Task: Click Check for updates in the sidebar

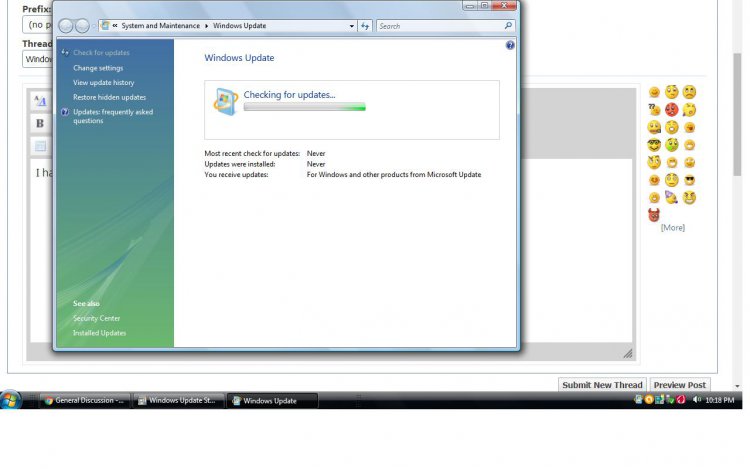Action: click(101, 53)
